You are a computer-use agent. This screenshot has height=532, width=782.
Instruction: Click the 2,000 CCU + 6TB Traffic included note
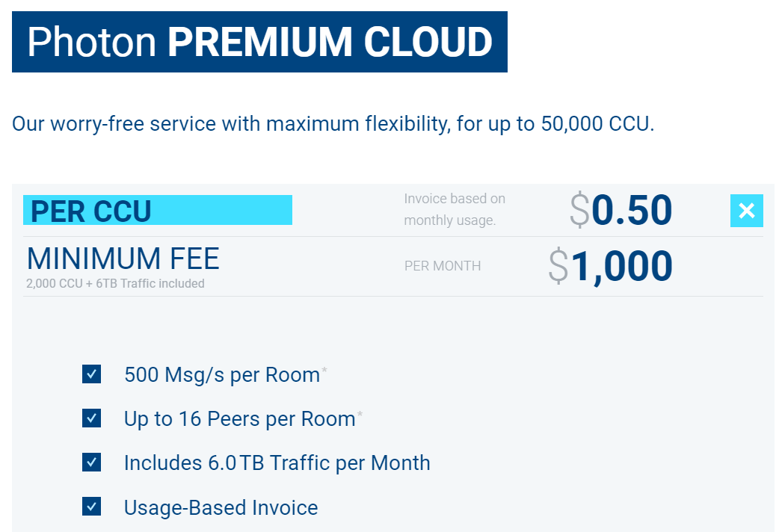pos(115,284)
